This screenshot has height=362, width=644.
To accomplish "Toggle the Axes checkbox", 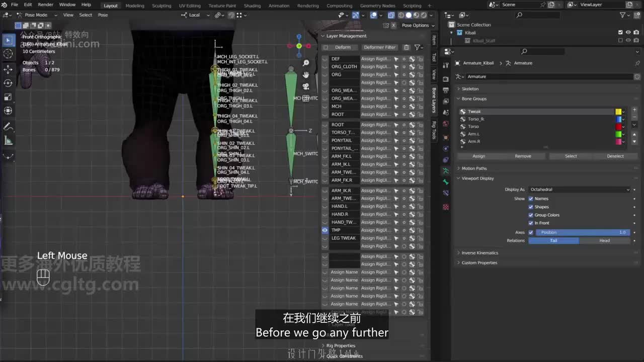I will (531, 232).
